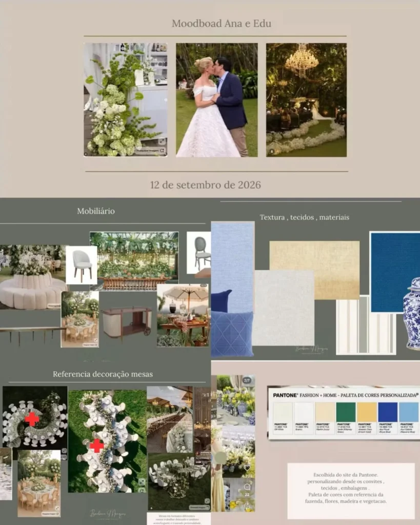Image resolution: width=420 pixels, height=525 pixels.
Task: Select the striped grey and white fabric
Action: 366,326
